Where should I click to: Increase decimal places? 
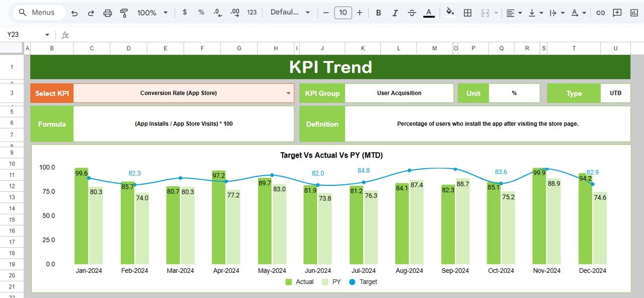click(x=234, y=12)
